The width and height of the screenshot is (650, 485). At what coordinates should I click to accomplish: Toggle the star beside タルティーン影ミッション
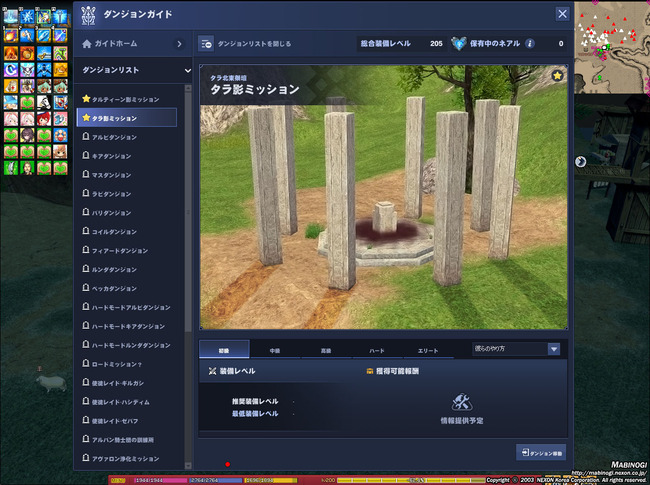86,99
